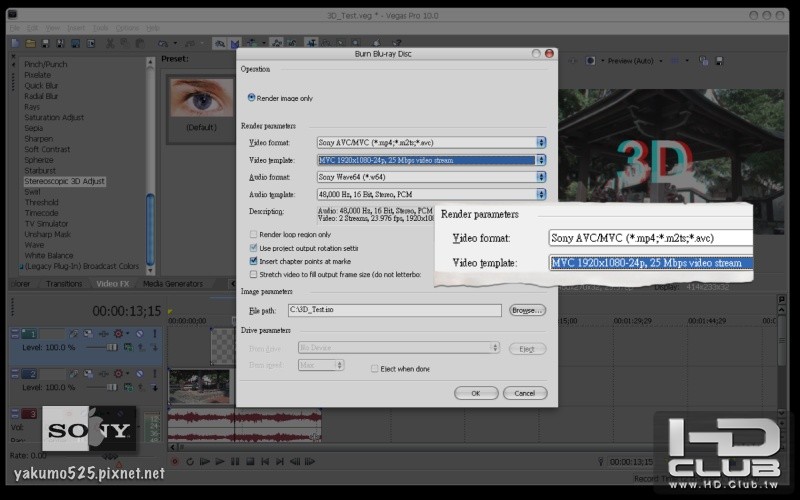Click the Open folder icon in toolbar
800x500 pixels.
[31, 44]
